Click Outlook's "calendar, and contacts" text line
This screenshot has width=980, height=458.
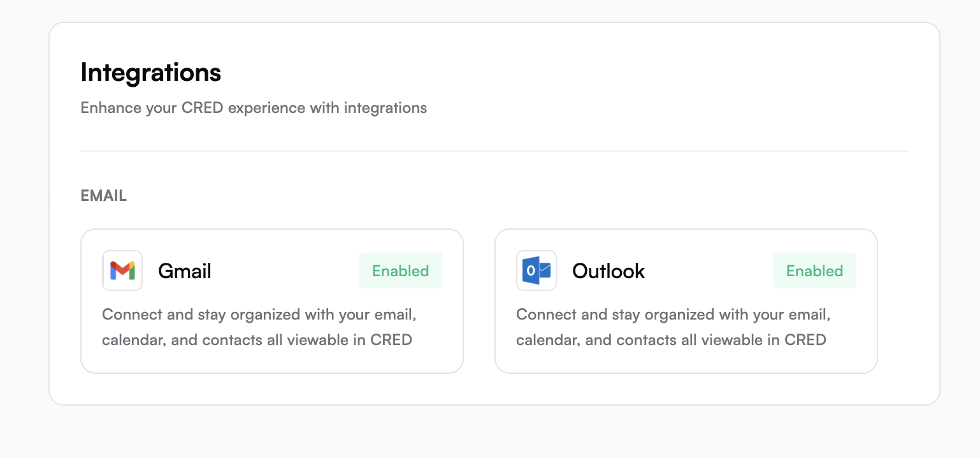[x=671, y=340]
